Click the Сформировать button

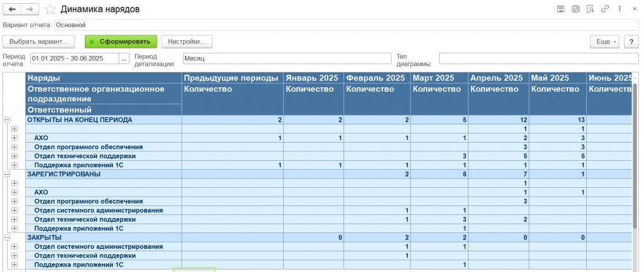[121, 41]
